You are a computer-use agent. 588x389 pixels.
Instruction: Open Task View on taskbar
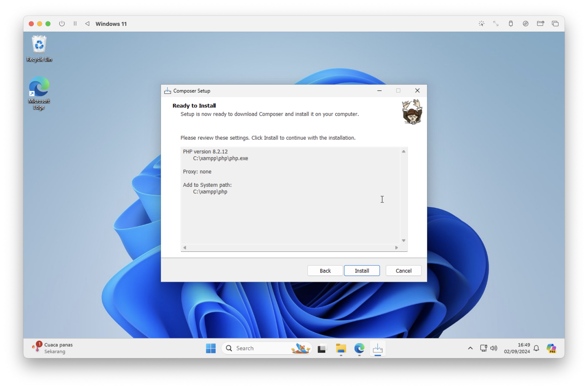[322, 348]
